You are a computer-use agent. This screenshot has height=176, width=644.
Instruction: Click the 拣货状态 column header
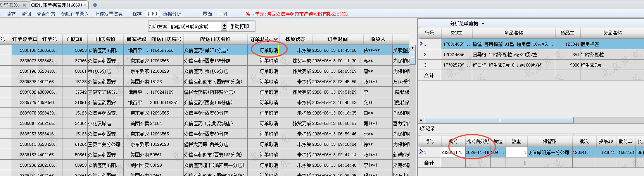pyautogui.click(x=295, y=39)
